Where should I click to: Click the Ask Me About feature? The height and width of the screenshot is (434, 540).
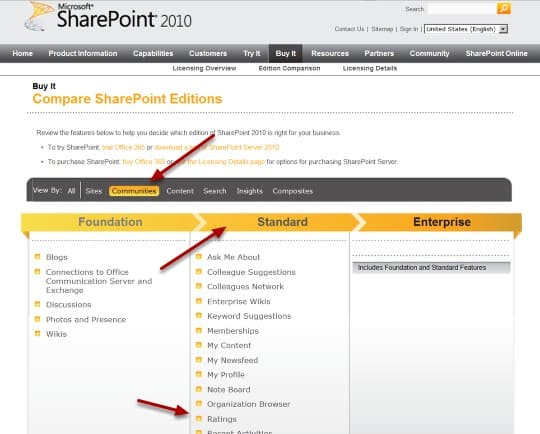click(233, 257)
